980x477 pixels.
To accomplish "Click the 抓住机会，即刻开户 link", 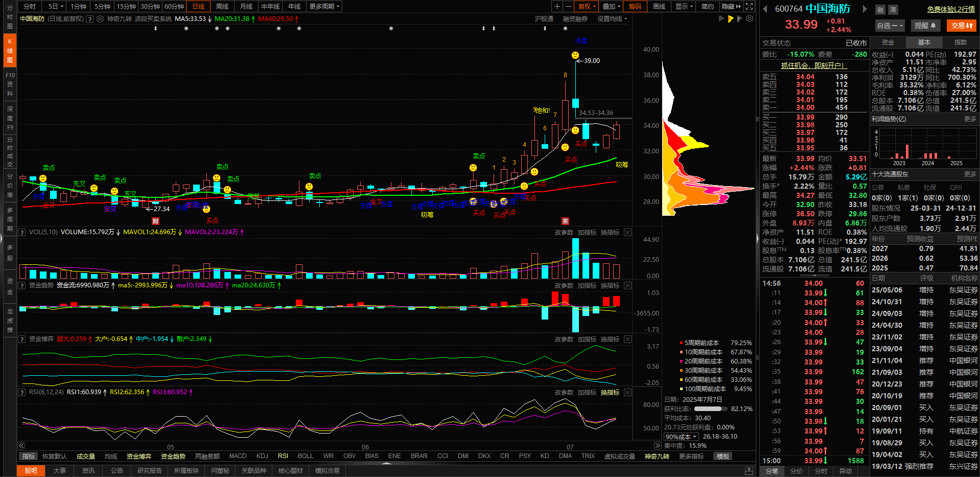I will pos(813,65).
